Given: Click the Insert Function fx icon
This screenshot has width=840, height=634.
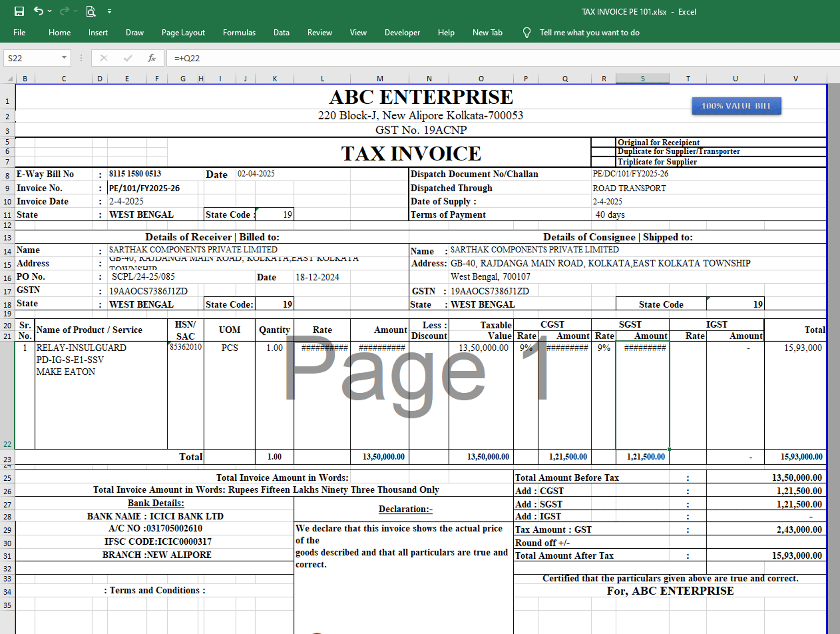Looking at the screenshot, I should [151, 58].
